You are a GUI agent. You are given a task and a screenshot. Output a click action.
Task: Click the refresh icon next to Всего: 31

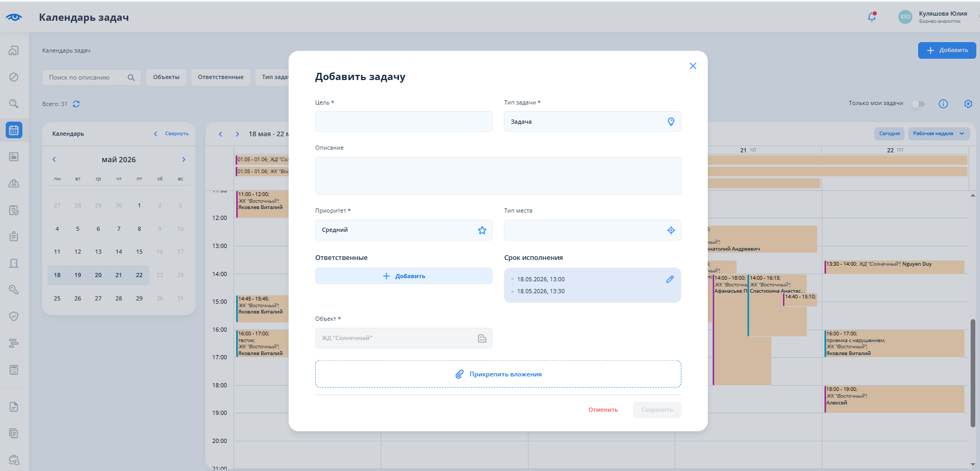(x=76, y=104)
